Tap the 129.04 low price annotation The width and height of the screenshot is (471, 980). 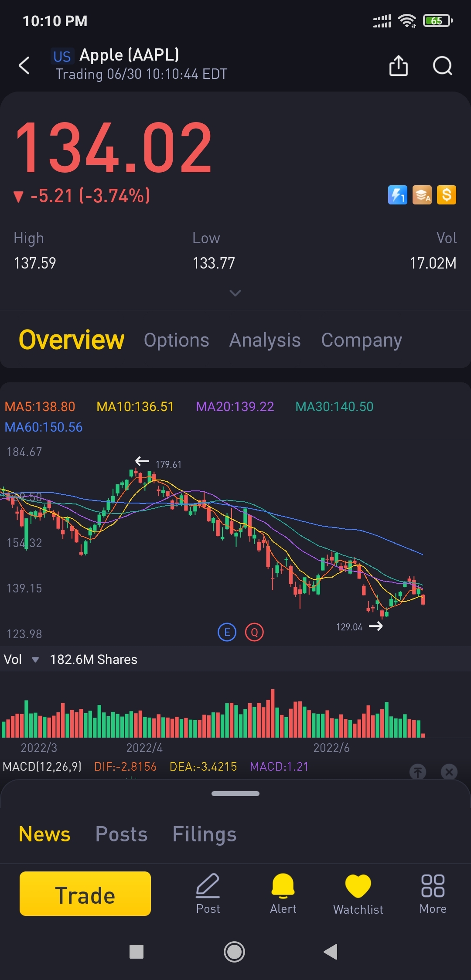tap(349, 627)
